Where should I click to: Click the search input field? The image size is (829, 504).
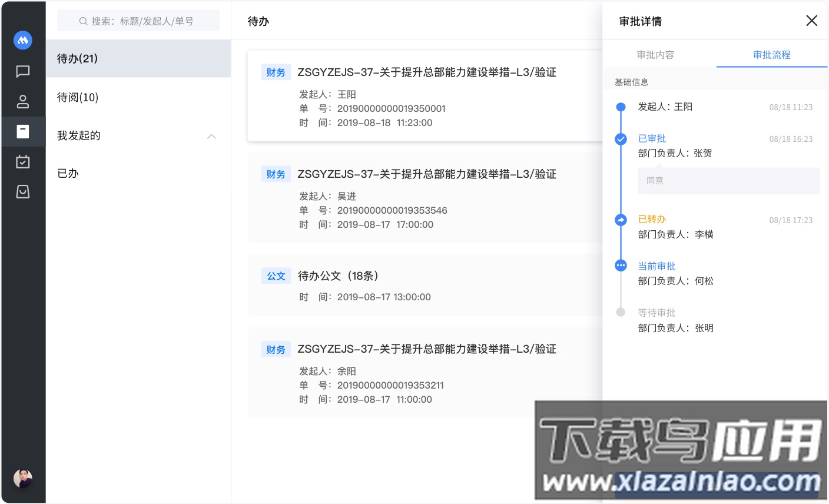pyautogui.click(x=139, y=20)
